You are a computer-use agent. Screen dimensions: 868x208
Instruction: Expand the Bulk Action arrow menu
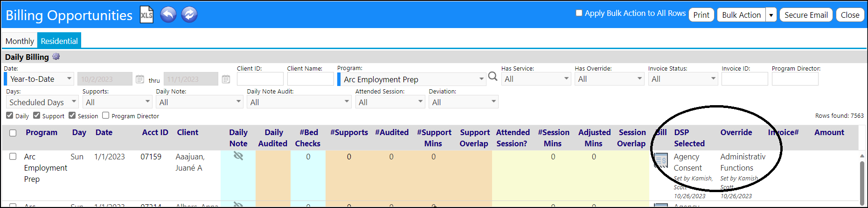pos(771,15)
